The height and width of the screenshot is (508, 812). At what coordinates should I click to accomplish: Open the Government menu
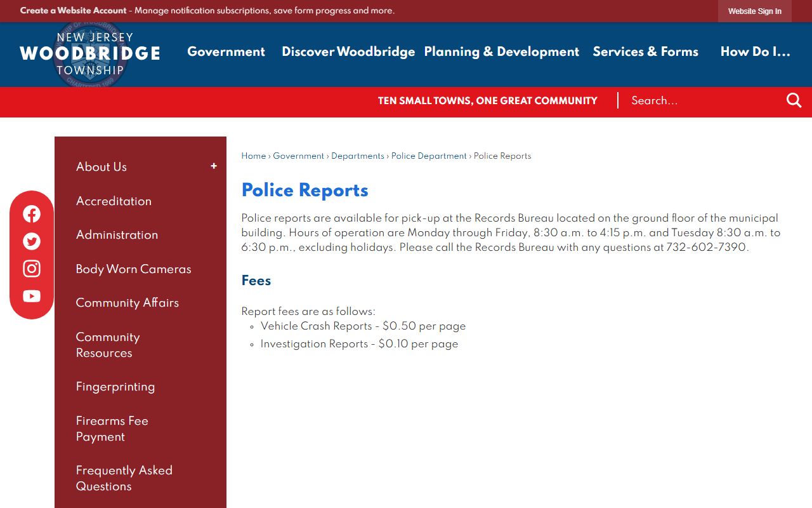[x=226, y=52]
